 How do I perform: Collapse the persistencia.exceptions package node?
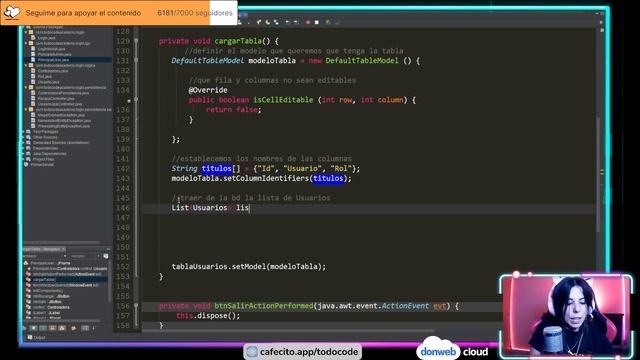pyautogui.click(x=26, y=109)
